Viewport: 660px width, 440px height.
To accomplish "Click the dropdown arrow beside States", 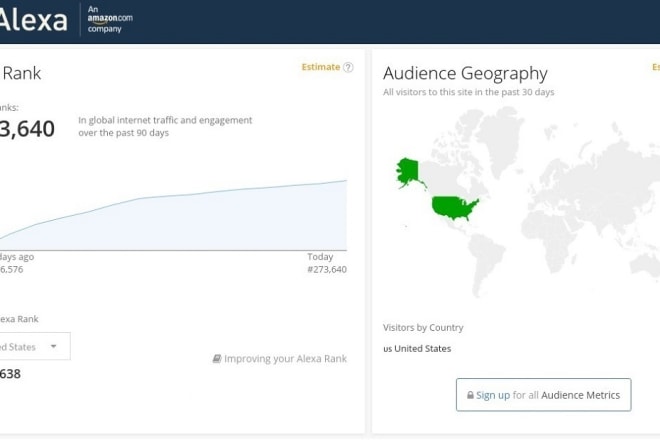I will tap(53, 346).
